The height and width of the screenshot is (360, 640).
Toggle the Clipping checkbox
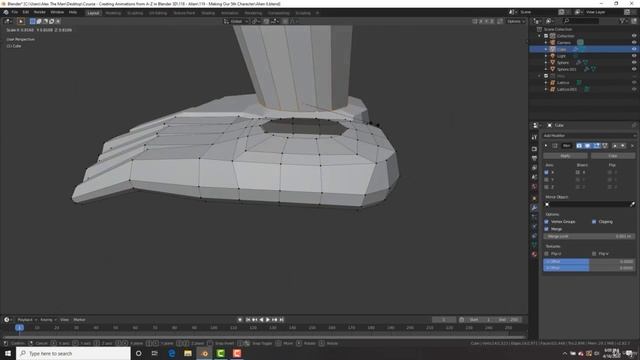pos(594,222)
